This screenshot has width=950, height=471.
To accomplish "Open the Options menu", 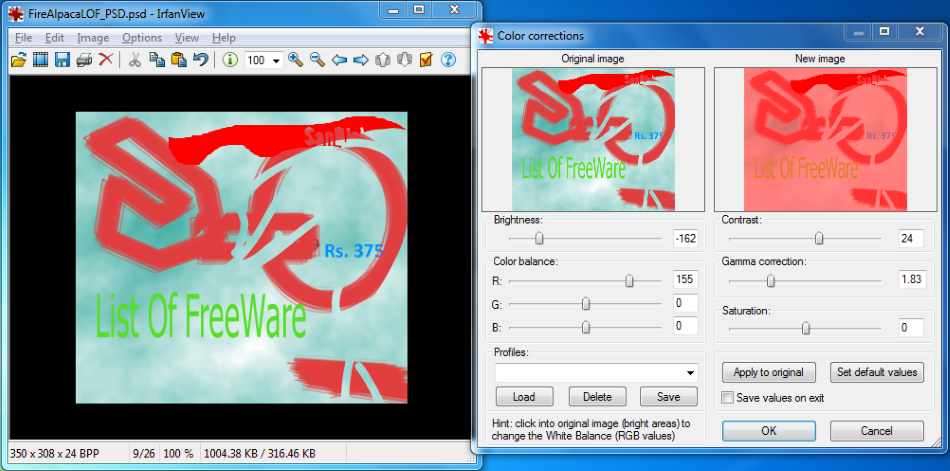I will (x=142, y=38).
